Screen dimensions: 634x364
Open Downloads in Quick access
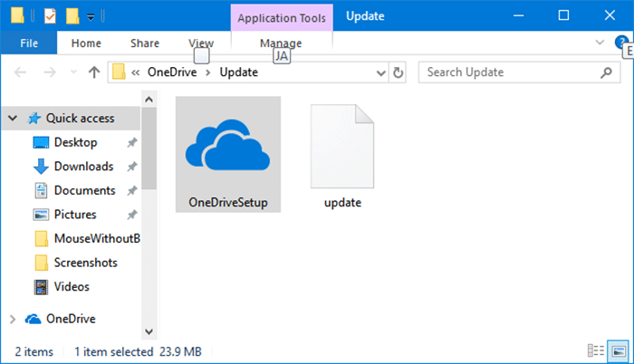click(x=83, y=167)
